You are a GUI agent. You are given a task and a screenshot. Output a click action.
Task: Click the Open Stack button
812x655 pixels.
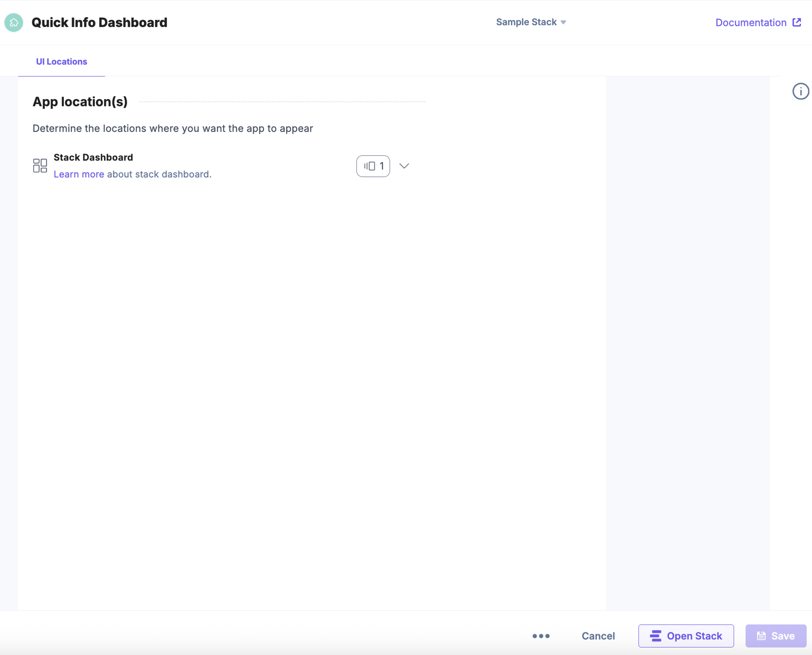(686, 636)
